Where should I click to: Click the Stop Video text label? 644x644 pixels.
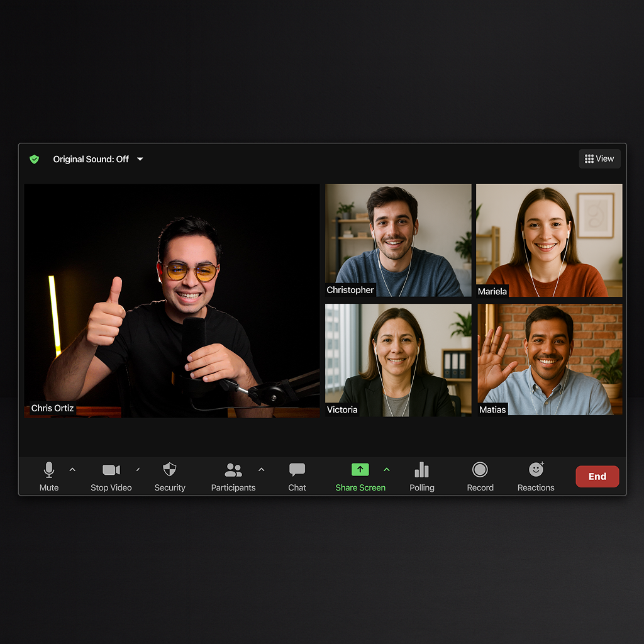tap(111, 487)
